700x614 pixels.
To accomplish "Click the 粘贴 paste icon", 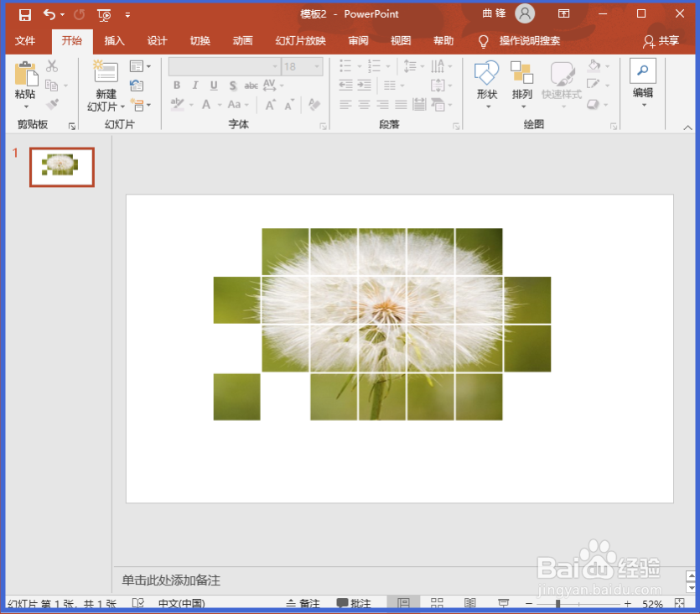I will click(x=26, y=74).
